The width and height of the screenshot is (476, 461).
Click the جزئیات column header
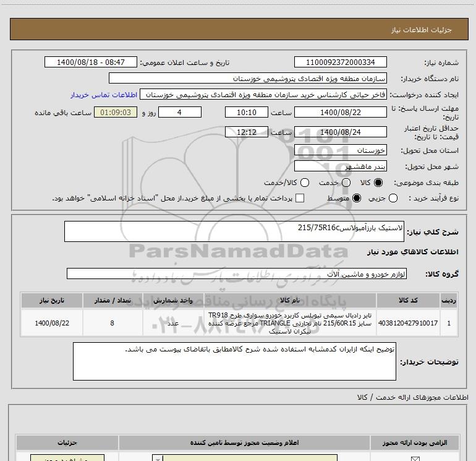67,442
